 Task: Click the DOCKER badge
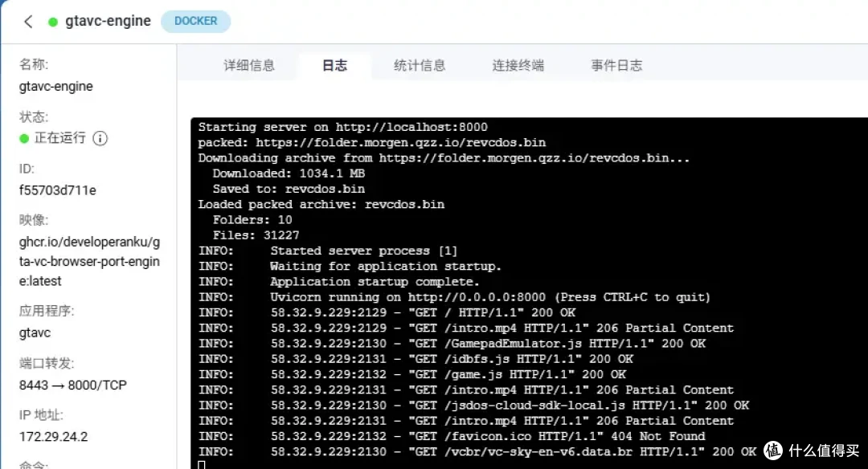click(195, 21)
